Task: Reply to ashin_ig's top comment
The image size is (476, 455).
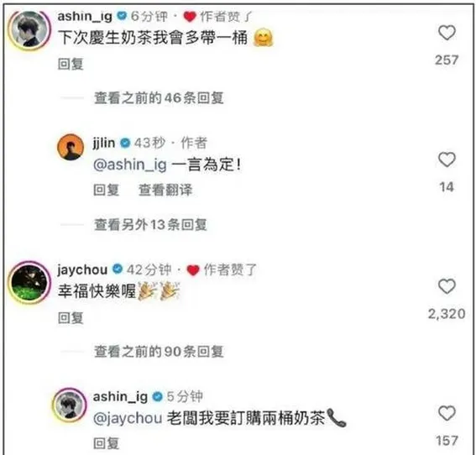Action: (x=71, y=64)
